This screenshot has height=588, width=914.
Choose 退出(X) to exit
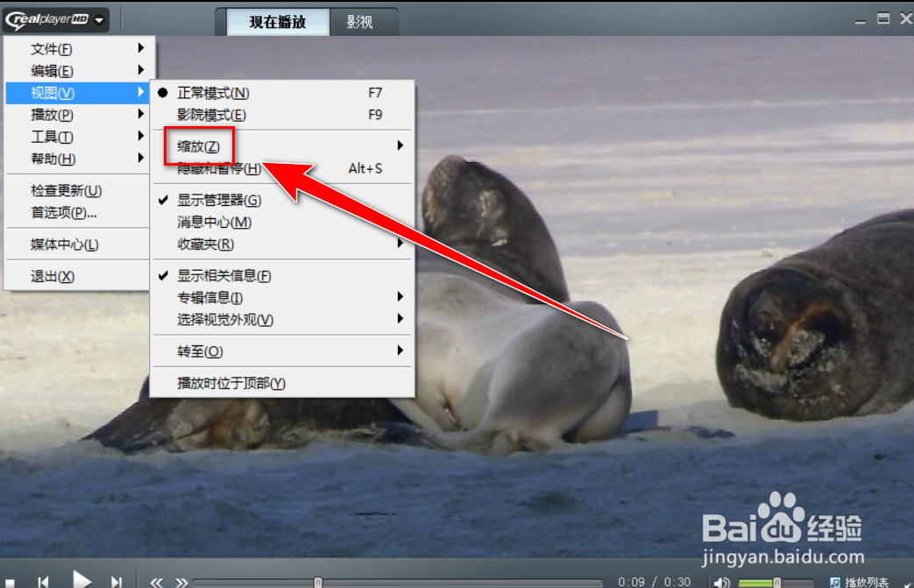coord(79,276)
